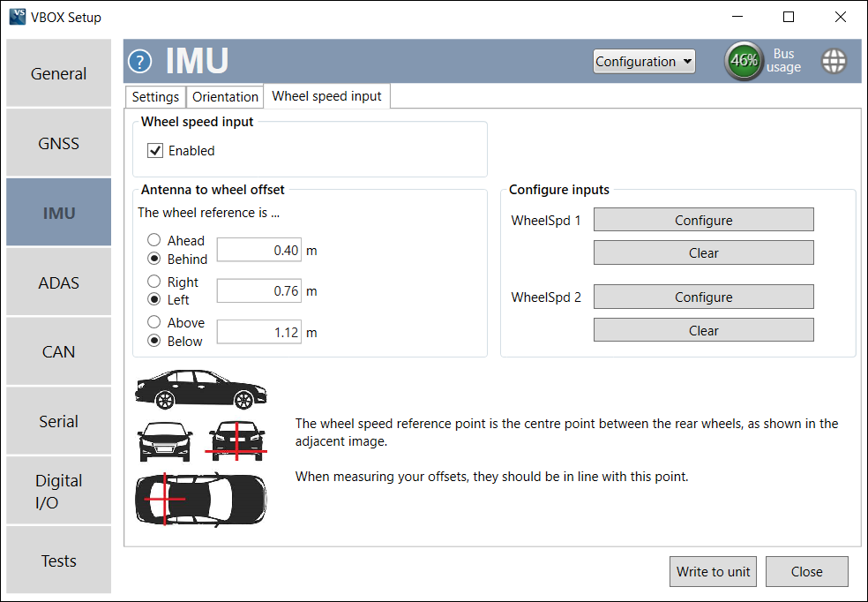Viewport: 868px width, 602px height.
Task: Open the General section
Action: [x=59, y=73]
